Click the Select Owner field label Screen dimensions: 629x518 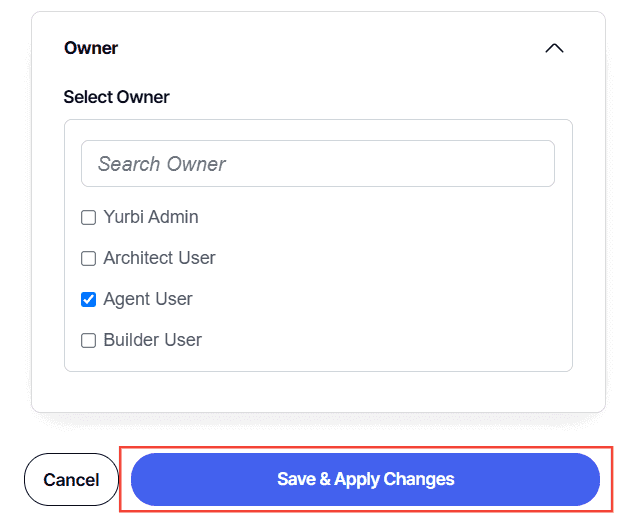click(x=116, y=97)
